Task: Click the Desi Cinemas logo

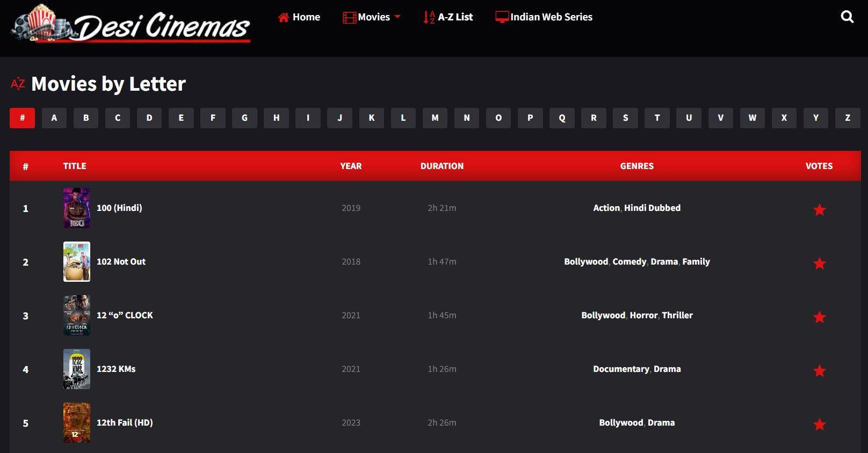Action: pos(131,24)
